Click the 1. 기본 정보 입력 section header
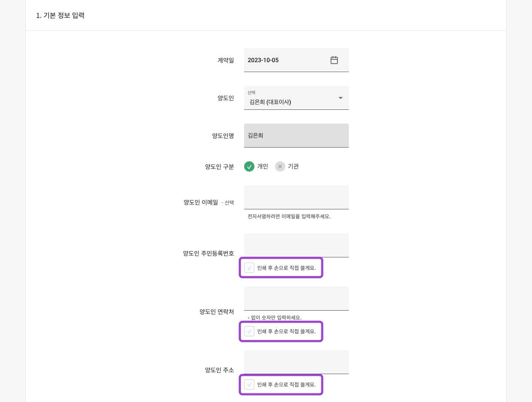532x402 pixels. tap(60, 15)
